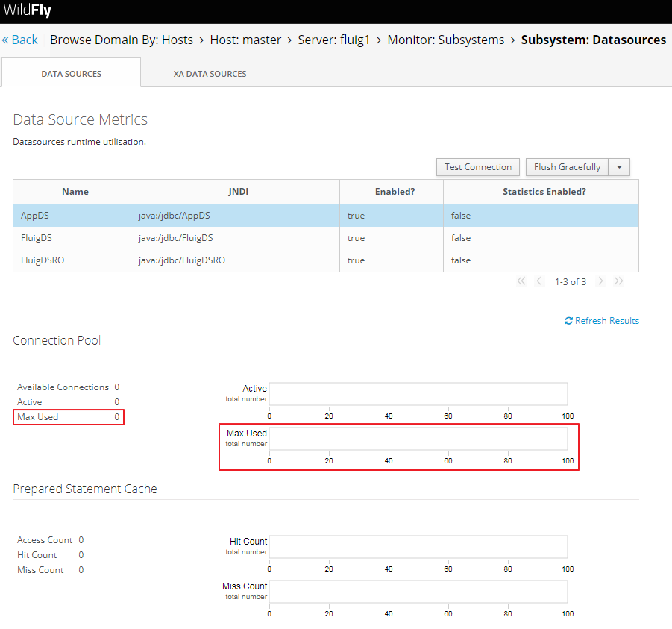The width and height of the screenshot is (672, 629).
Task: Open the Host: master breadcrumb
Action: [245, 40]
